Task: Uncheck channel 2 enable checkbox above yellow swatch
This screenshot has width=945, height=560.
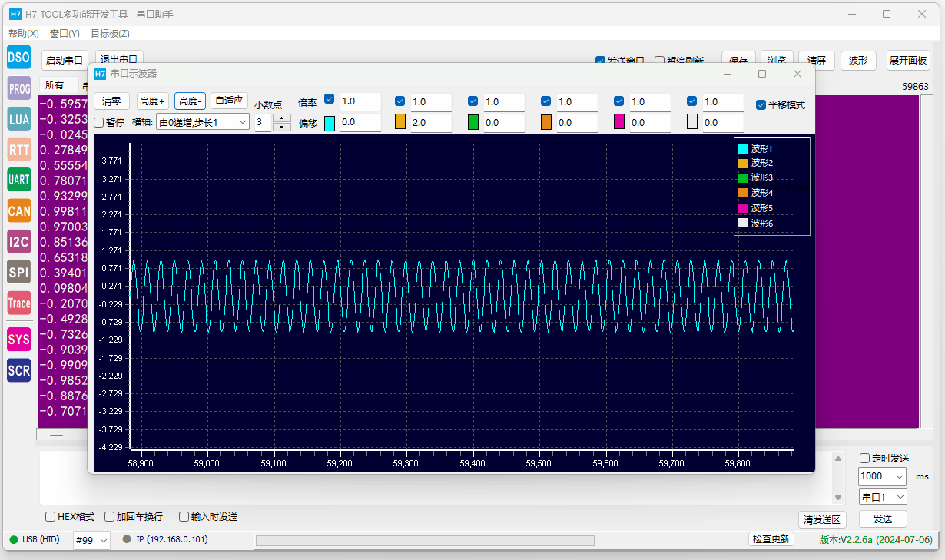Action: 400,101
